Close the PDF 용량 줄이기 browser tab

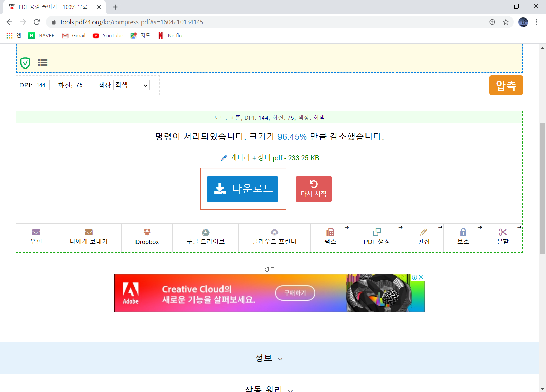(x=99, y=7)
